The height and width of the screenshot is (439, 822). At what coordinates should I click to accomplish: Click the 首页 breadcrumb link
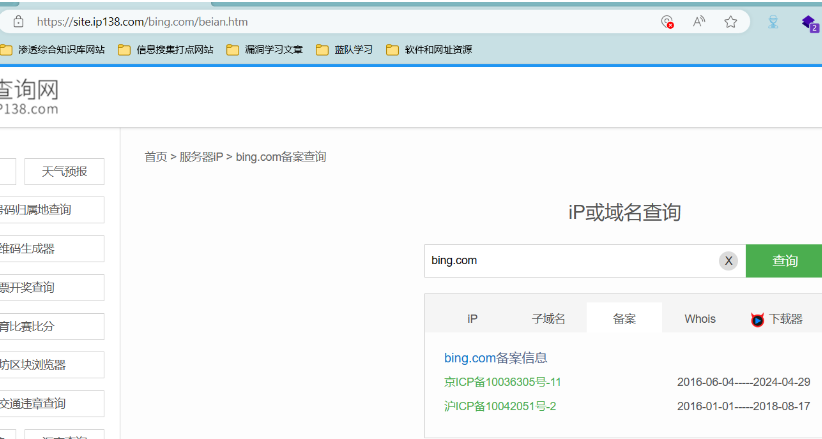156,157
